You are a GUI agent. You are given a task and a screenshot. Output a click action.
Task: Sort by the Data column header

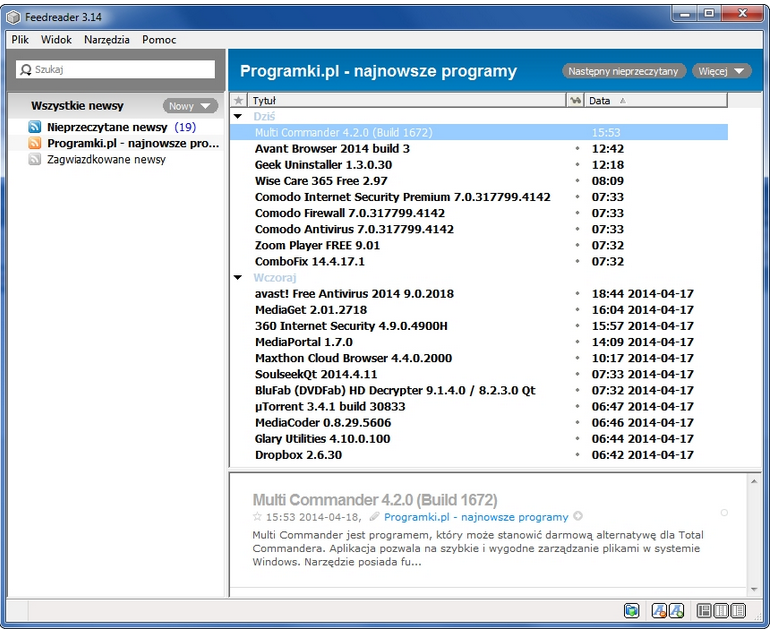[x=656, y=101]
